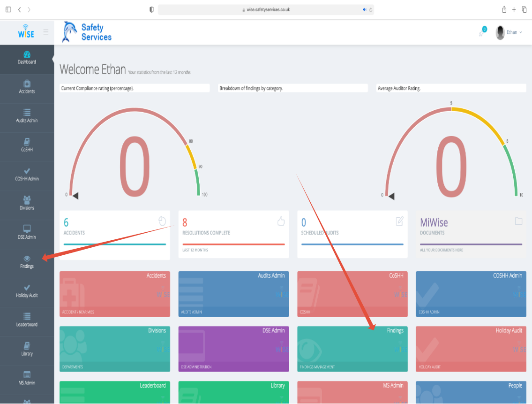Image resolution: width=532 pixels, height=404 pixels.
Task: Open the browser Share button
Action: [x=504, y=9]
